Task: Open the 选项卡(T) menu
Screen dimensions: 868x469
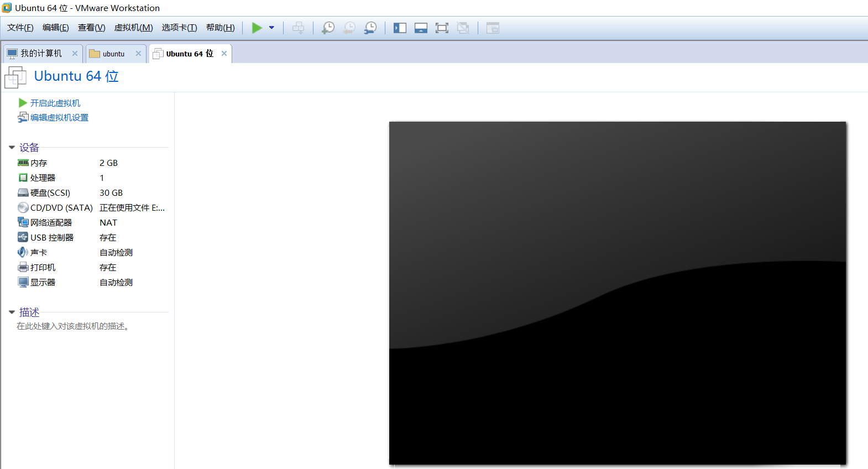Action: pyautogui.click(x=180, y=28)
